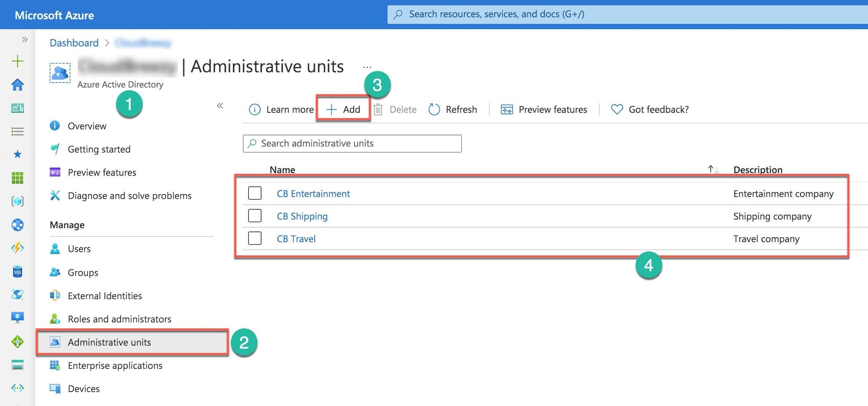Open the Dashboard chart icon in left rail

pyautogui.click(x=17, y=108)
